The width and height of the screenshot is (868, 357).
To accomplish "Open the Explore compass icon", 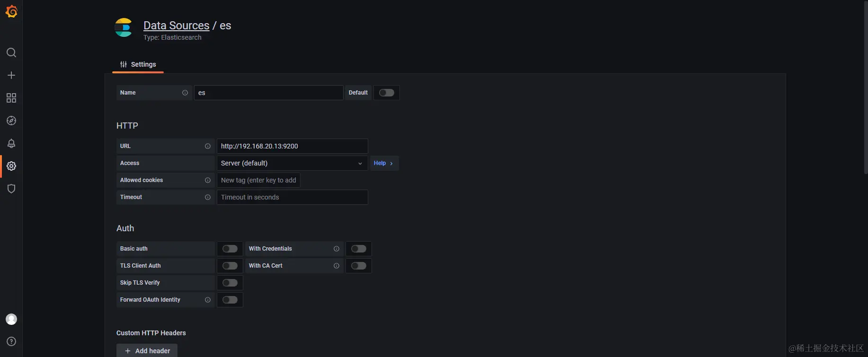I will point(11,121).
